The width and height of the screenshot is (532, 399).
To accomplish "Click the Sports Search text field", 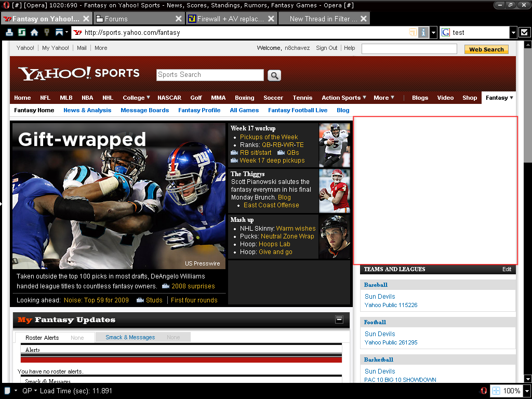I will pos(210,75).
